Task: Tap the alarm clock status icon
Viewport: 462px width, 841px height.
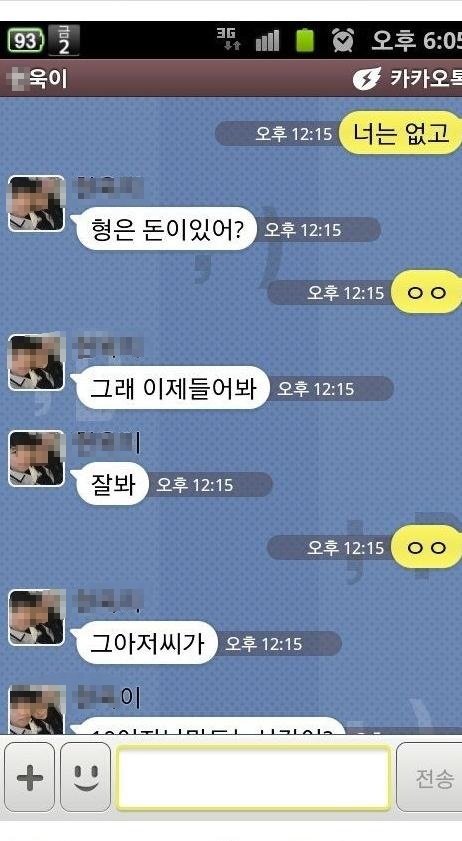Action: tap(343, 40)
